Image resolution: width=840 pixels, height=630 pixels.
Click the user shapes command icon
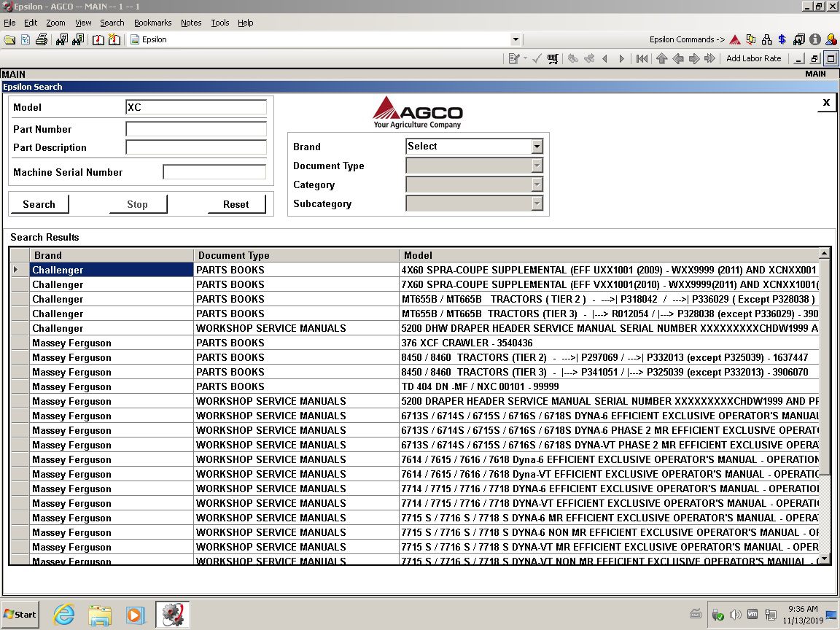click(831, 39)
